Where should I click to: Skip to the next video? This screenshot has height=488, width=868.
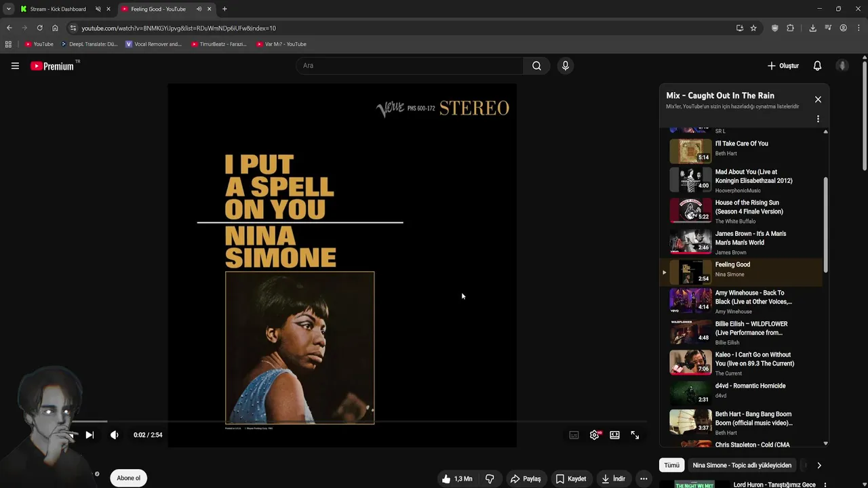coord(90,435)
